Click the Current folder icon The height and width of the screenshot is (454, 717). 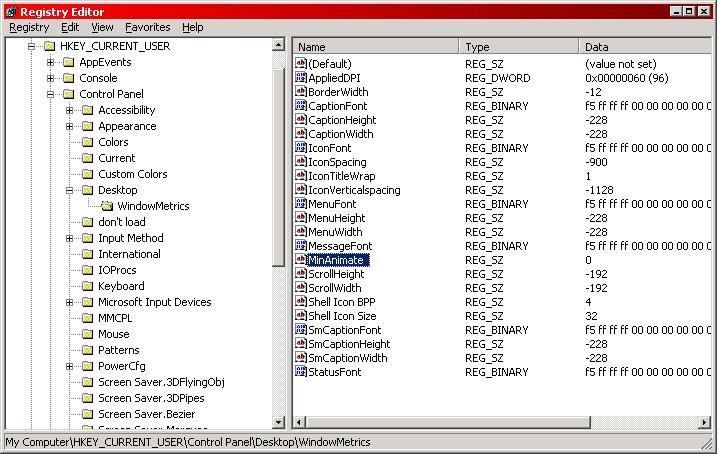pyautogui.click(x=87, y=158)
